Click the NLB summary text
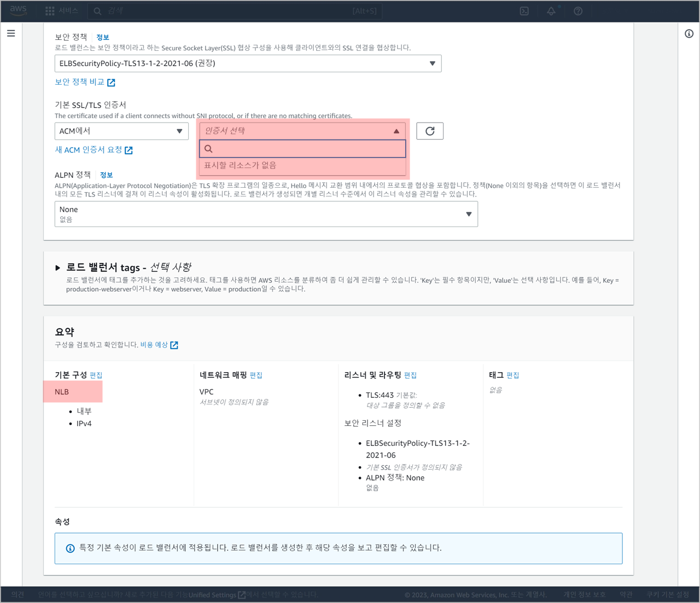The width and height of the screenshot is (700, 603). (62, 392)
